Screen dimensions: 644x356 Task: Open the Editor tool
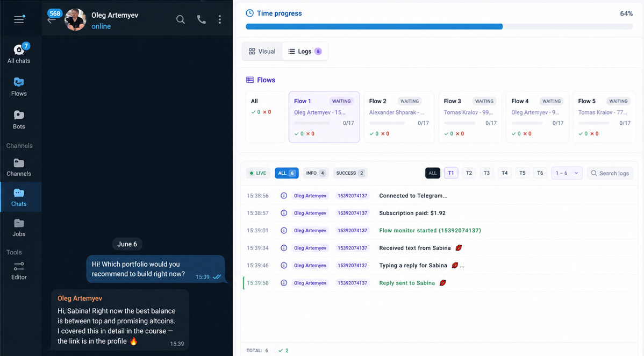tap(19, 271)
